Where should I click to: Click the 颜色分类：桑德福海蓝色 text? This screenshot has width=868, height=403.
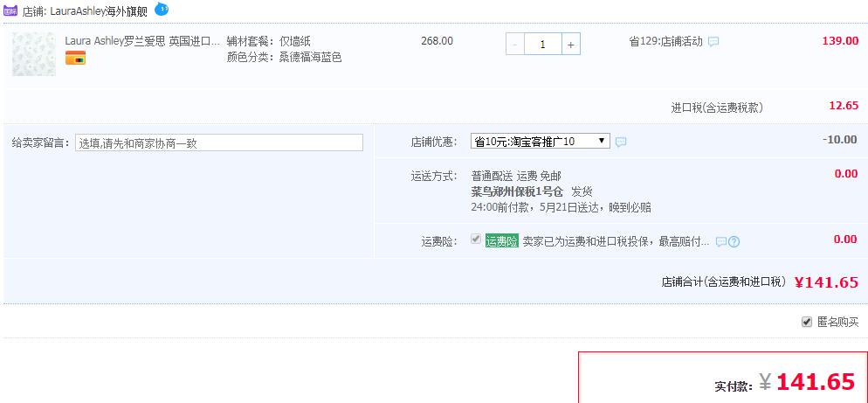click(284, 57)
